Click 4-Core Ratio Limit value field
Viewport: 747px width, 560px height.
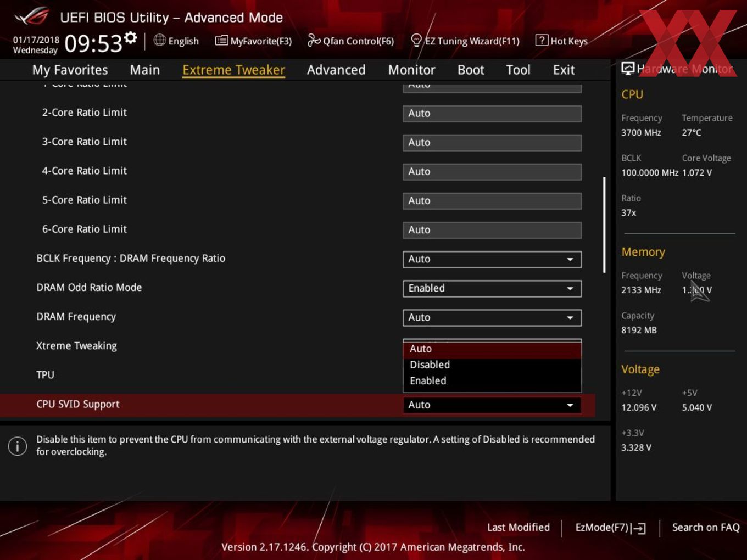click(492, 171)
